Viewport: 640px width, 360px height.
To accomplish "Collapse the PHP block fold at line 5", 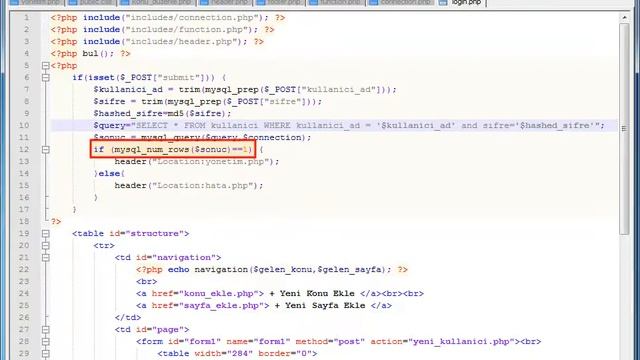I will click(x=46, y=65).
